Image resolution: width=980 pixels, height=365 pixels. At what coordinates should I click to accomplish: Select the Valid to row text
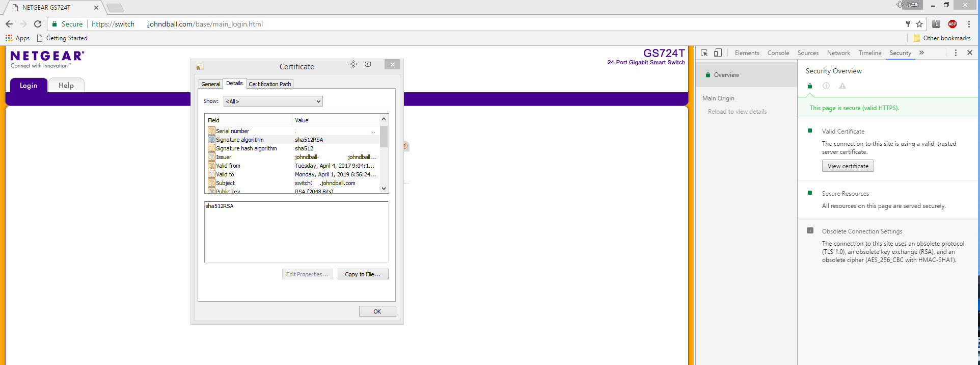tap(225, 174)
